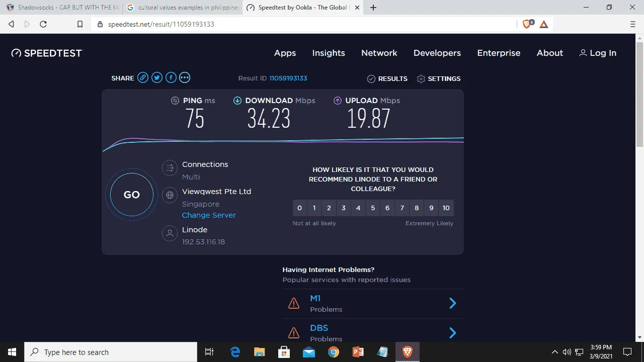Share result on Facebook icon
The image size is (644, 362).
coord(171,78)
